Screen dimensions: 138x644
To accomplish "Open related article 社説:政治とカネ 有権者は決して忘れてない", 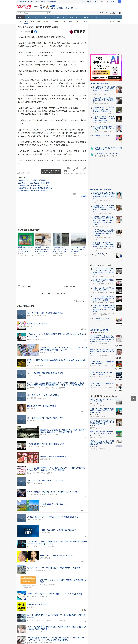I will click(34, 185).
